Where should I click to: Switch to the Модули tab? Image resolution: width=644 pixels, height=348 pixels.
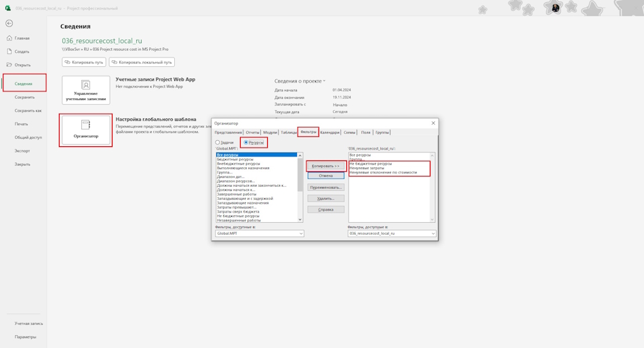click(270, 132)
